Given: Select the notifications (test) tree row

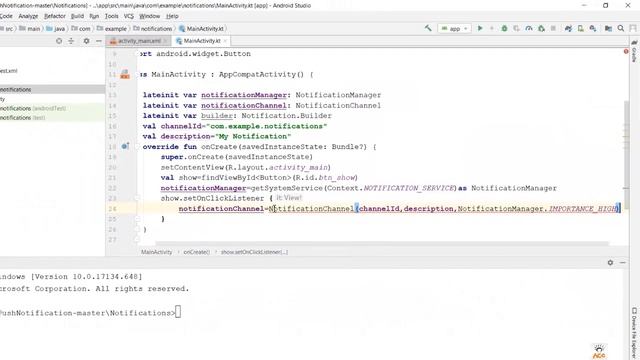Looking at the screenshot, I should click(52, 118).
